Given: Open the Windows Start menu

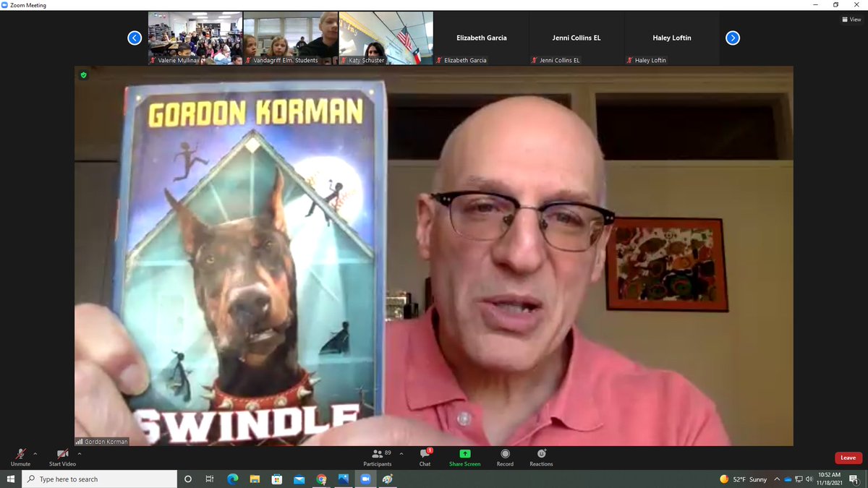Looking at the screenshot, I should [11, 479].
